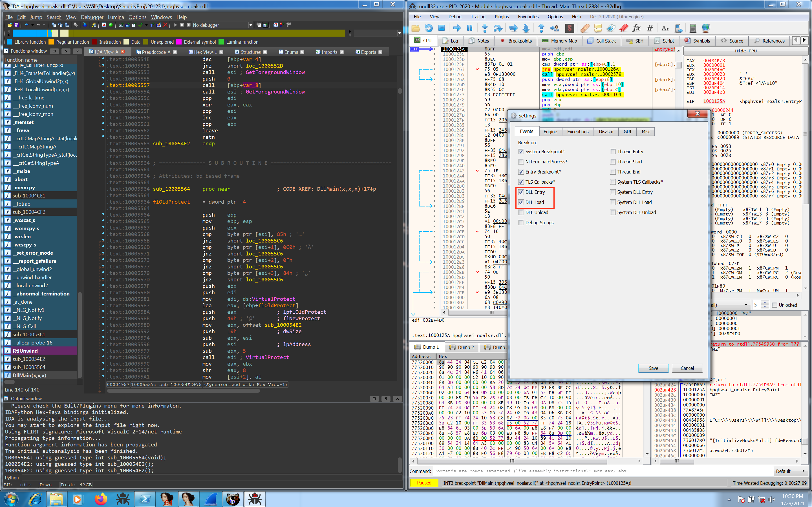Image resolution: width=812 pixels, height=507 pixels.
Task: Open the calculator icon in x32dbg toolbar
Action: pos(693,28)
